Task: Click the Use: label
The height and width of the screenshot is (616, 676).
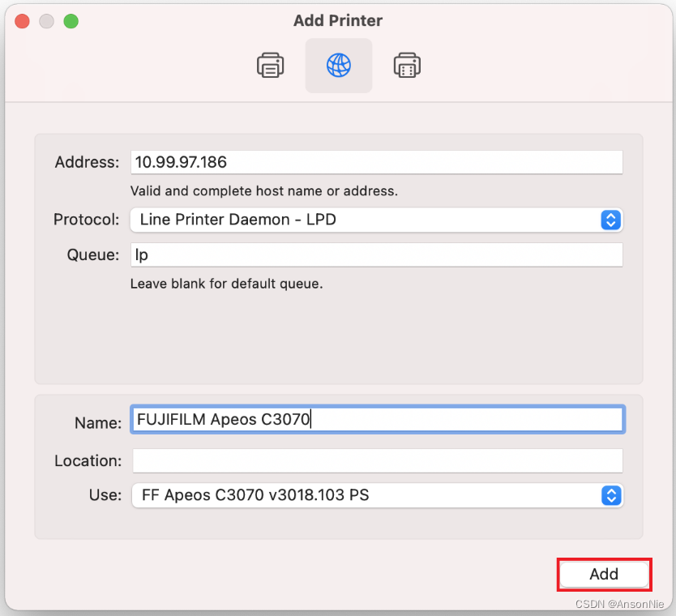Action: (105, 495)
